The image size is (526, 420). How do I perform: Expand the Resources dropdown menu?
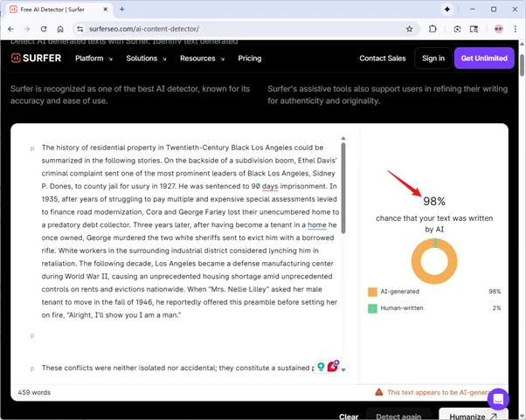tap(202, 59)
